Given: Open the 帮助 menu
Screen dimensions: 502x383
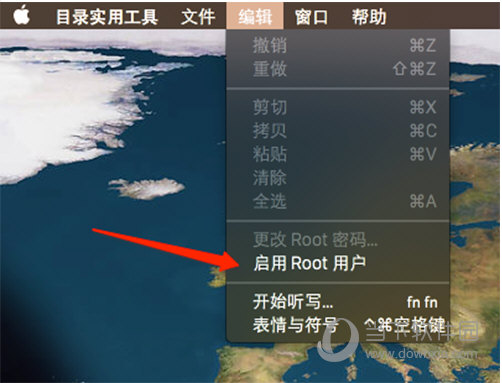Looking at the screenshot, I should coord(369,17).
